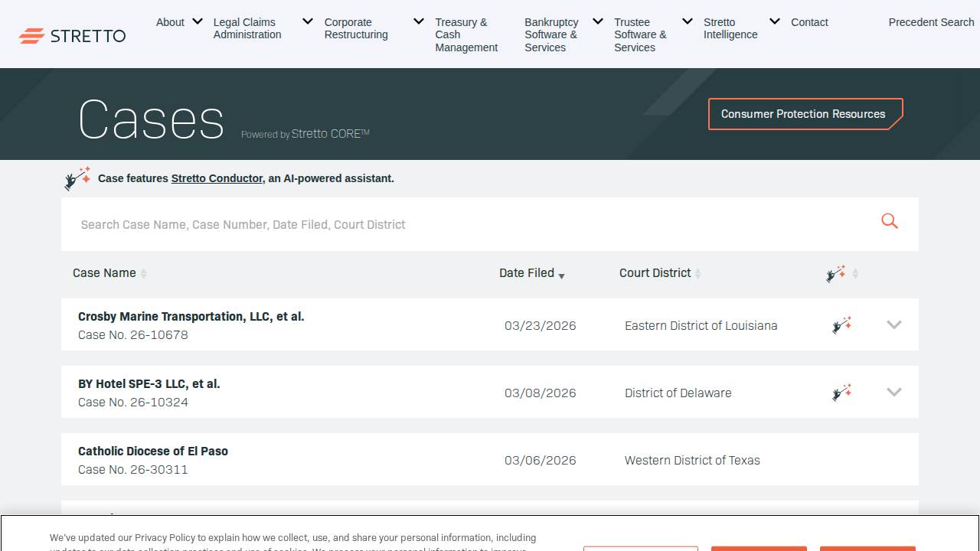This screenshot has width=980, height=551.
Task: Click Conductor icon in BY Hotel row
Action: 841,393
